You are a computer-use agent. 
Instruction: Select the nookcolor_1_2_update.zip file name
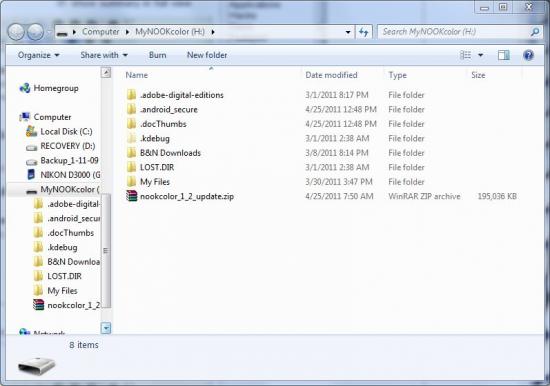(x=187, y=196)
